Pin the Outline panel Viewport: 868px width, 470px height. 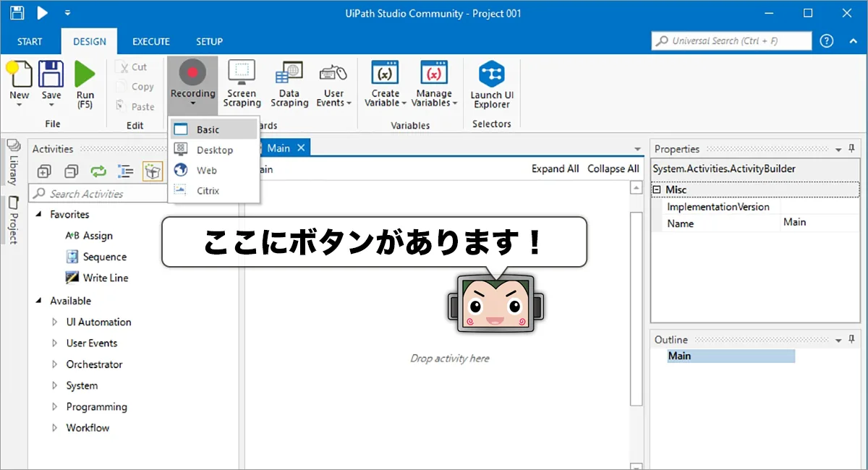[853, 340]
